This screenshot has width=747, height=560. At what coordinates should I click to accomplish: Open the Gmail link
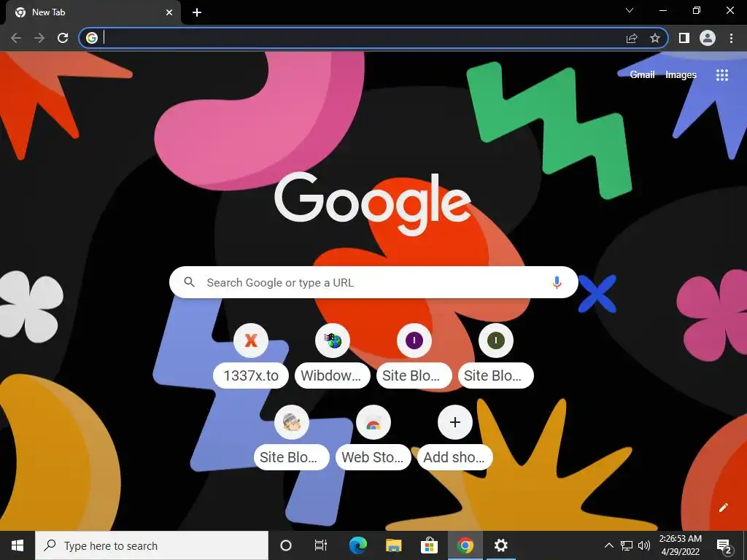(642, 75)
